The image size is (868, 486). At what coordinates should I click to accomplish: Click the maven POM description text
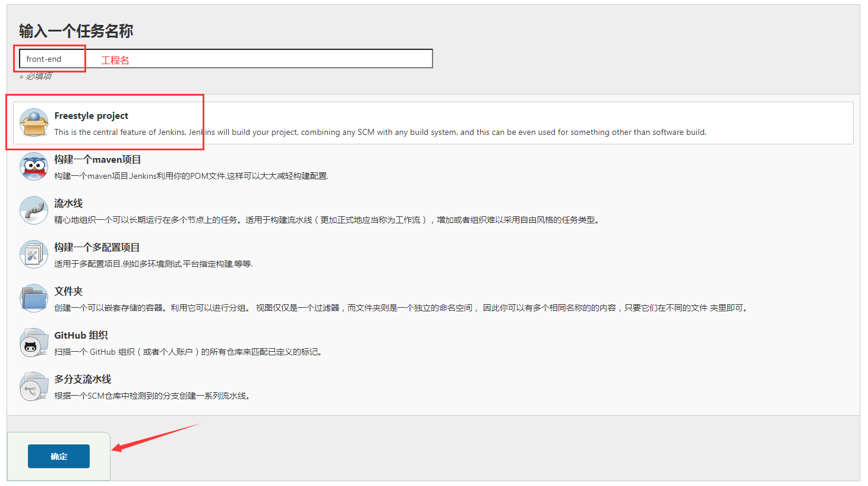(191, 176)
